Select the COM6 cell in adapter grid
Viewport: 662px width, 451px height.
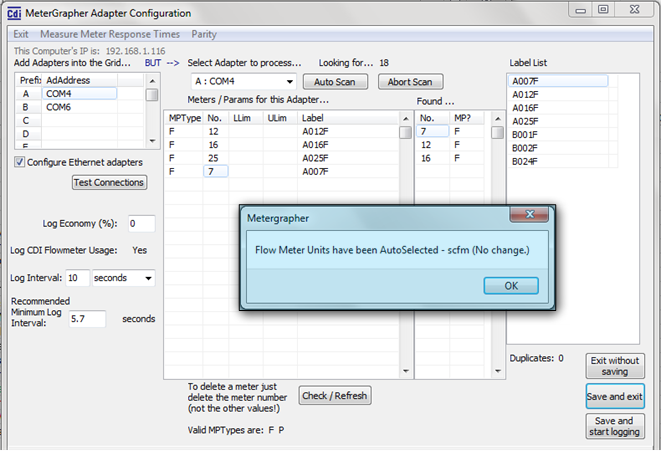click(x=79, y=107)
